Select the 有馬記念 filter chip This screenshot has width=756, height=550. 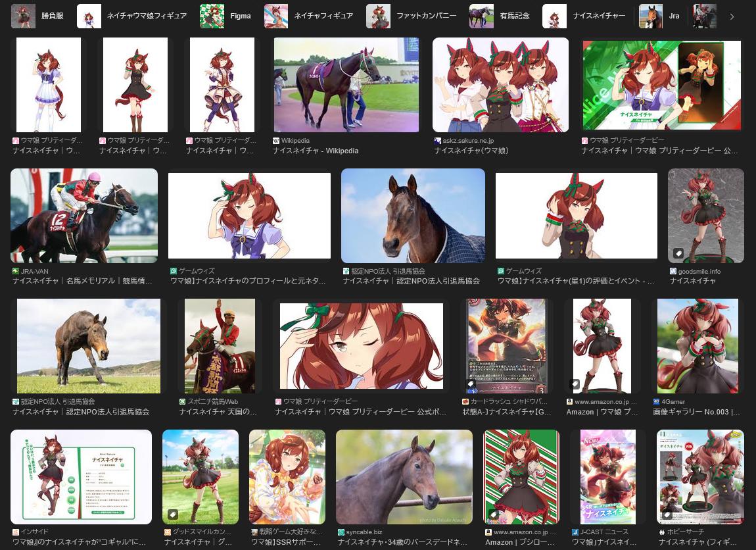point(500,16)
